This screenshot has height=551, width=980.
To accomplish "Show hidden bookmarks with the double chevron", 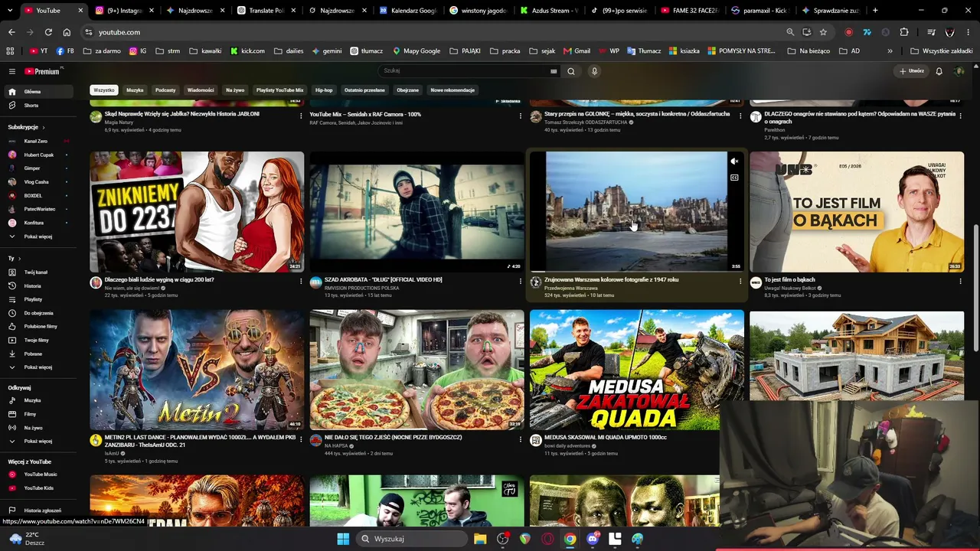I will [890, 51].
